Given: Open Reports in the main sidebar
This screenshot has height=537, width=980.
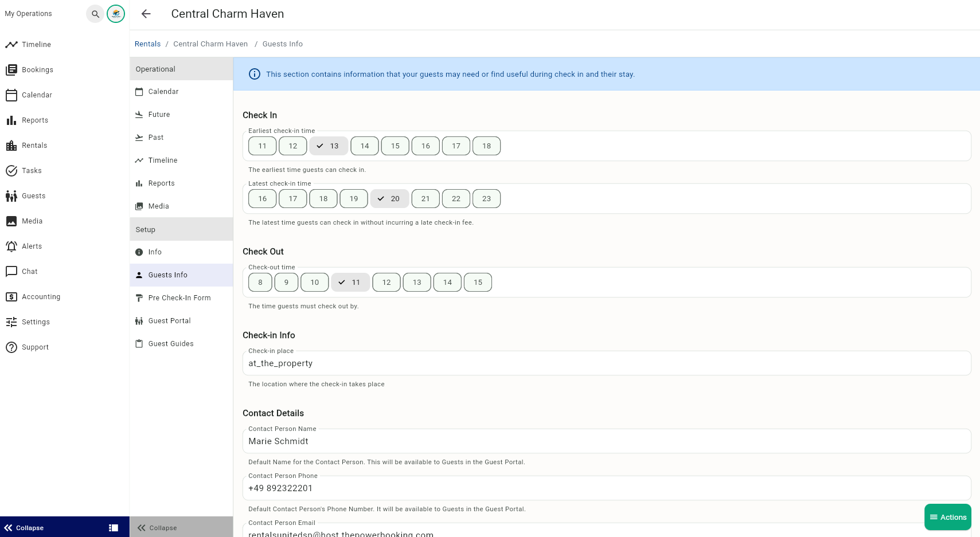Looking at the screenshot, I should (x=65, y=120).
